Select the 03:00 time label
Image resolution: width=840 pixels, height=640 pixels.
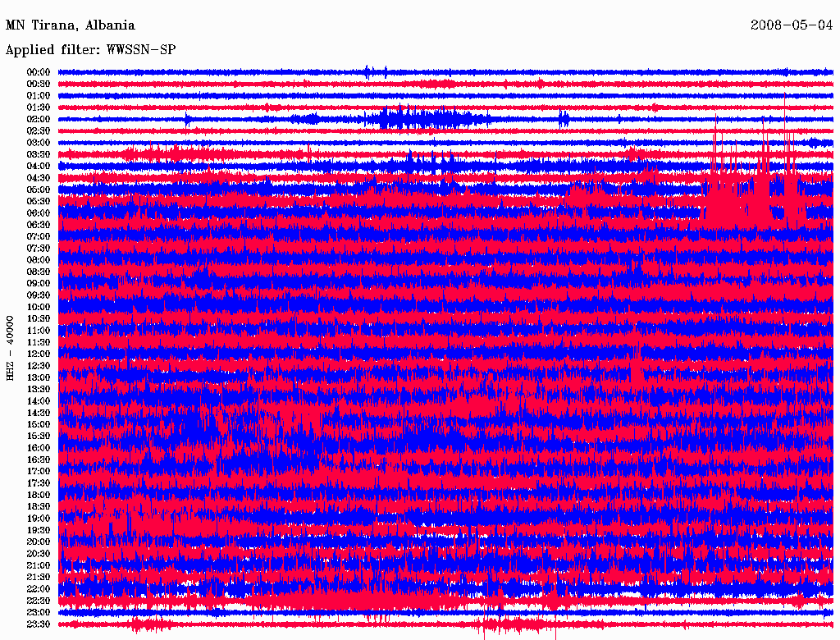39,143
